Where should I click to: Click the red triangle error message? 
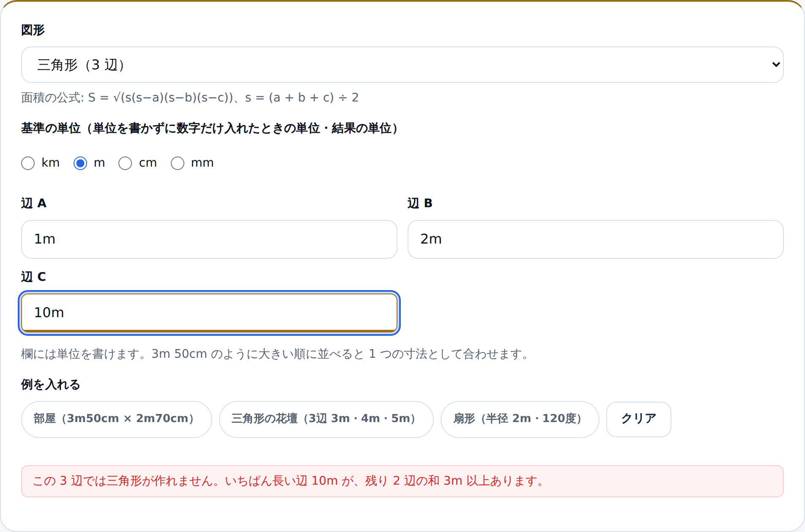(402, 481)
